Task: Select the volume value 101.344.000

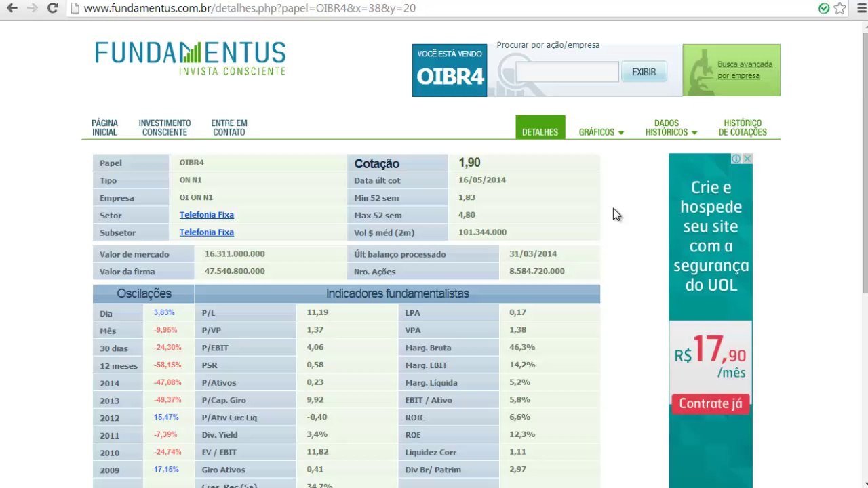Action: click(x=482, y=232)
